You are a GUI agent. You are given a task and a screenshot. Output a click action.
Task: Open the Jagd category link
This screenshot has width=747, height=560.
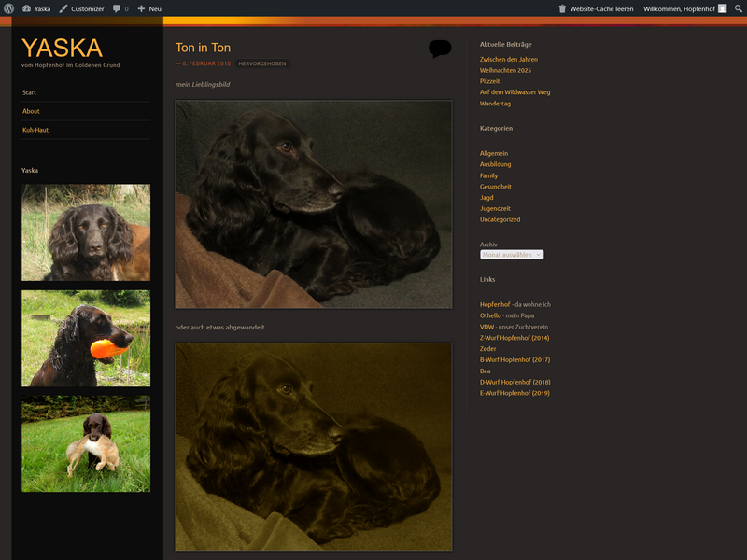(488, 198)
